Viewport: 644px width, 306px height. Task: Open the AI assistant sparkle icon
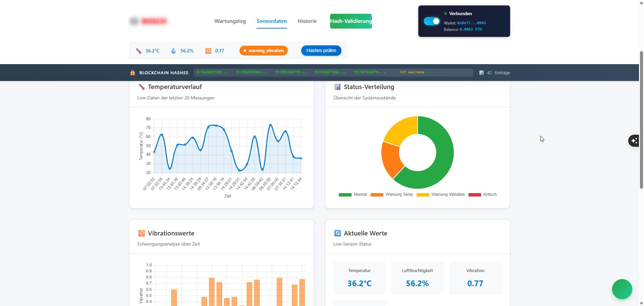[634, 141]
